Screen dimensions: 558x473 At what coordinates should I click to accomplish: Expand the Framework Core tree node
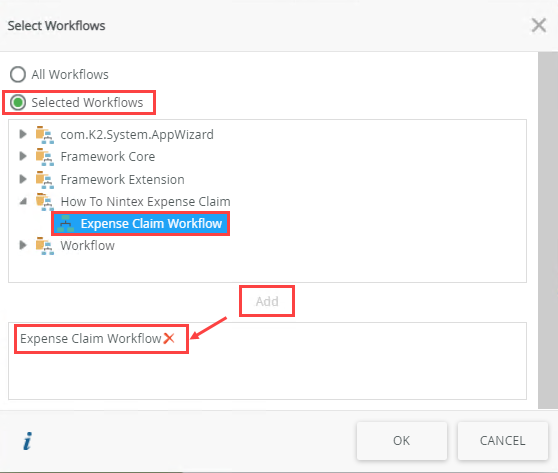point(23,156)
